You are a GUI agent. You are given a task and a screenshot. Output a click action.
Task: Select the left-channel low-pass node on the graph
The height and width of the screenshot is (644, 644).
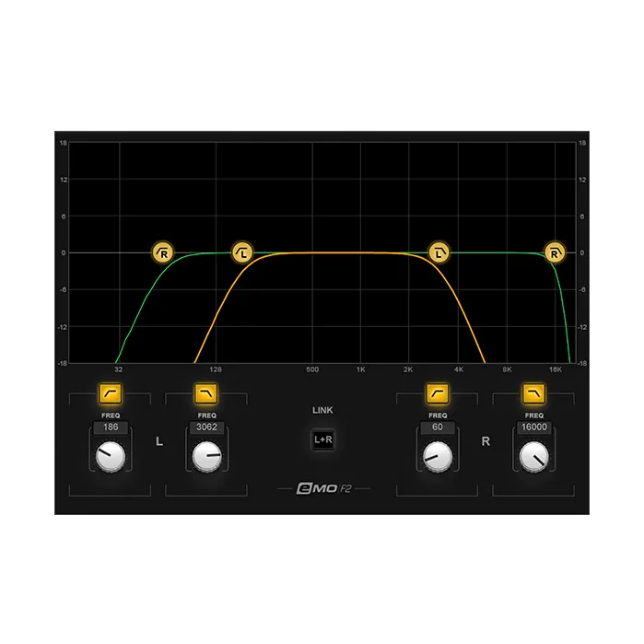[439, 252]
